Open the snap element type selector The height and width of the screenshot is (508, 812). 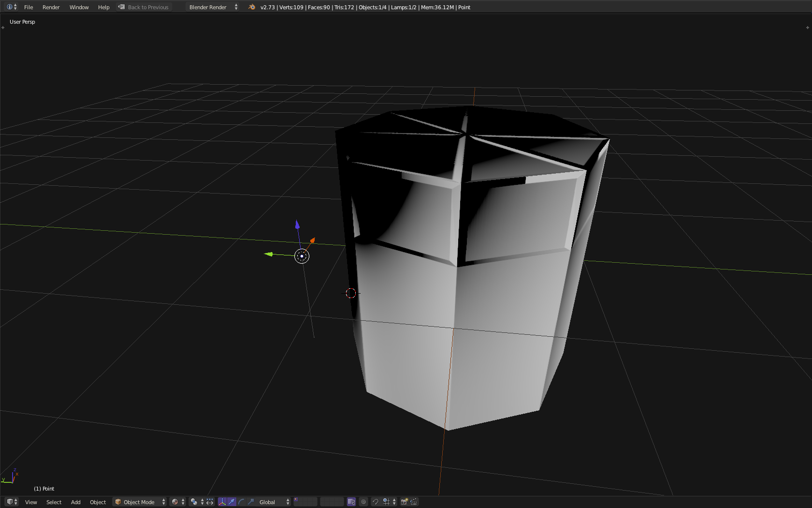coord(389,502)
